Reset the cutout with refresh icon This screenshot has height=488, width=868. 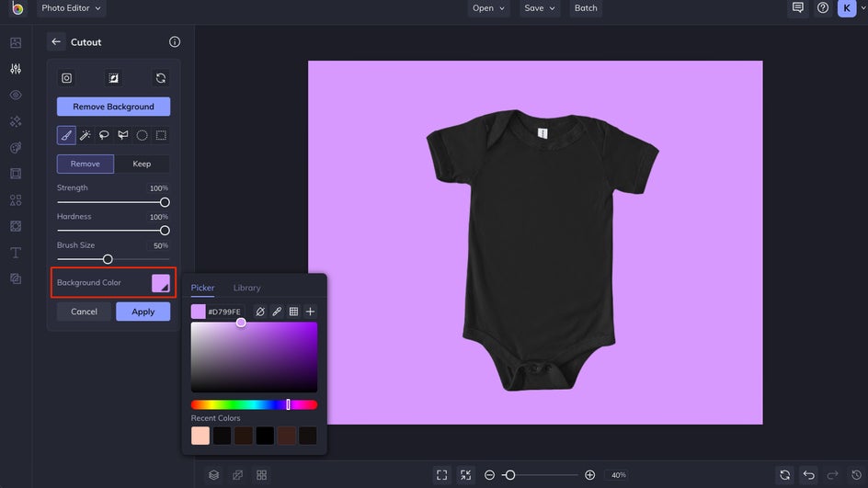point(161,78)
